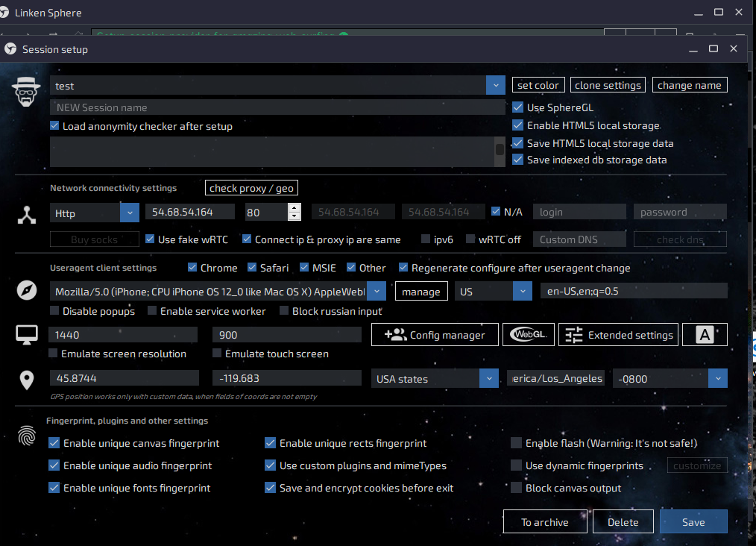The width and height of the screenshot is (756, 546).
Task: Open the Http proxy type dropdown
Action: pos(129,213)
